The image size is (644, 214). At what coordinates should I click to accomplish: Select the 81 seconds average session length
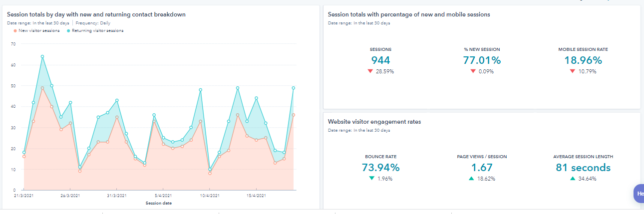tap(583, 168)
